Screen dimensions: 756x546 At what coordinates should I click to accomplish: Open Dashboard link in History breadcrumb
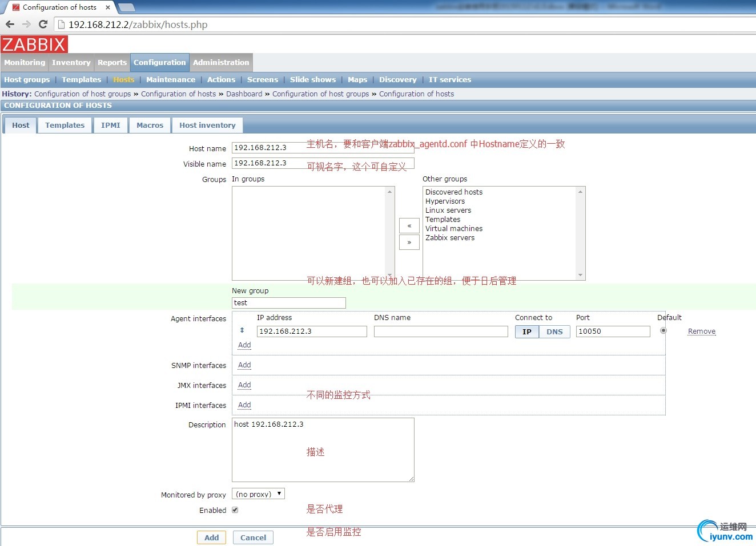244,94
